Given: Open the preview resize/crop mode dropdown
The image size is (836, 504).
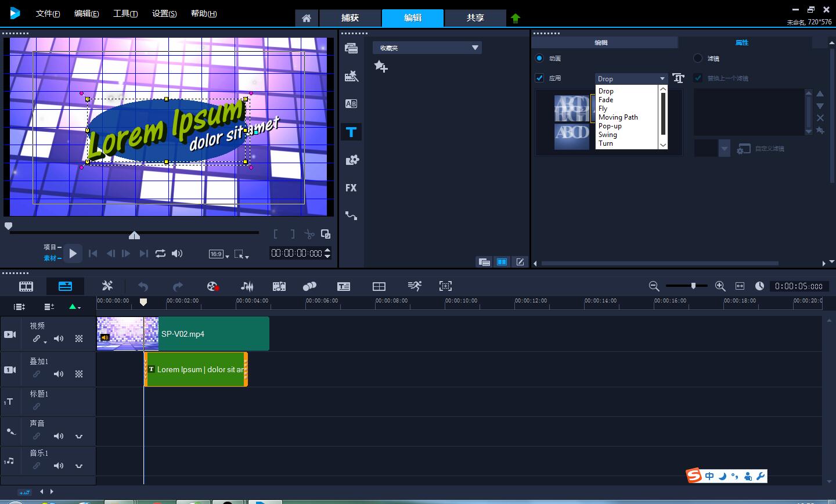Looking at the screenshot, I should coord(241,254).
